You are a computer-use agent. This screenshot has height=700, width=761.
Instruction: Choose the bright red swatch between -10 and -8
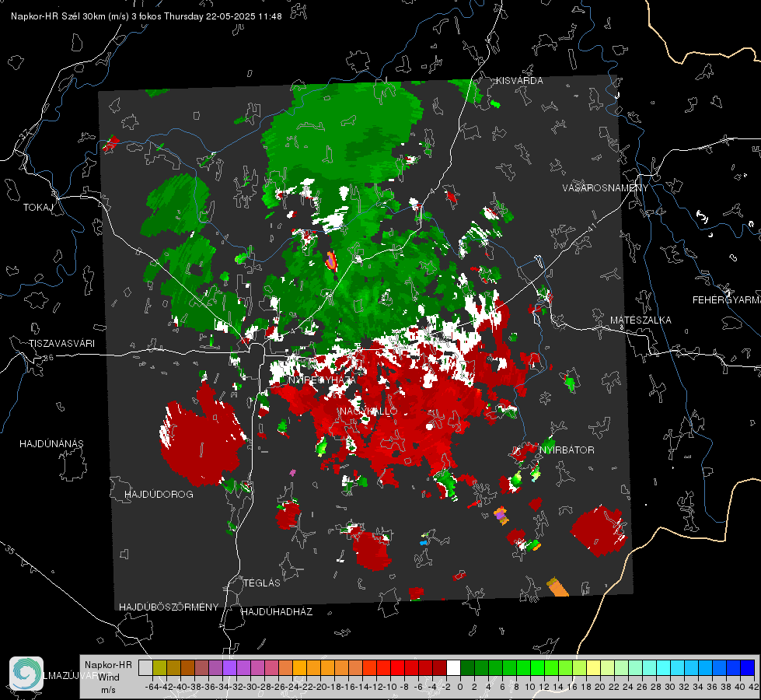397,667
